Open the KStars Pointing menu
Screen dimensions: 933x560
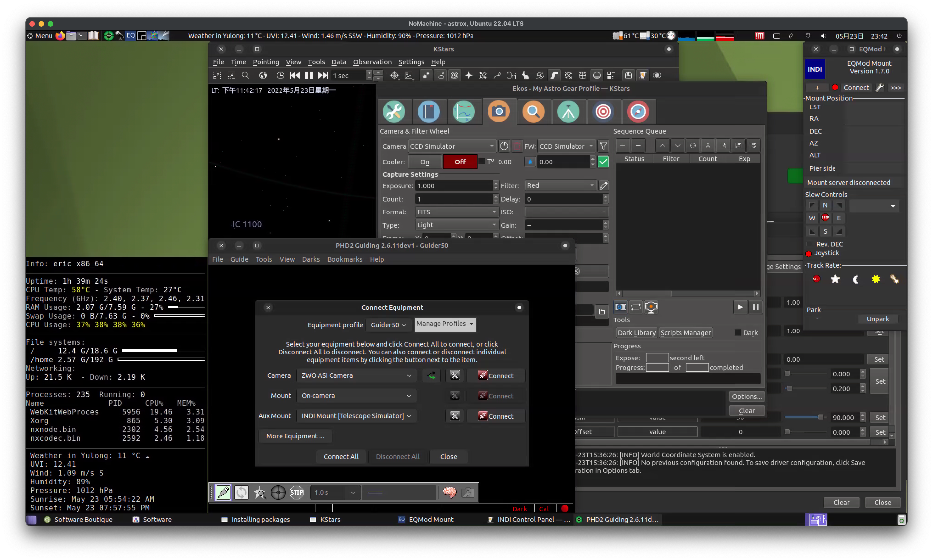click(266, 62)
